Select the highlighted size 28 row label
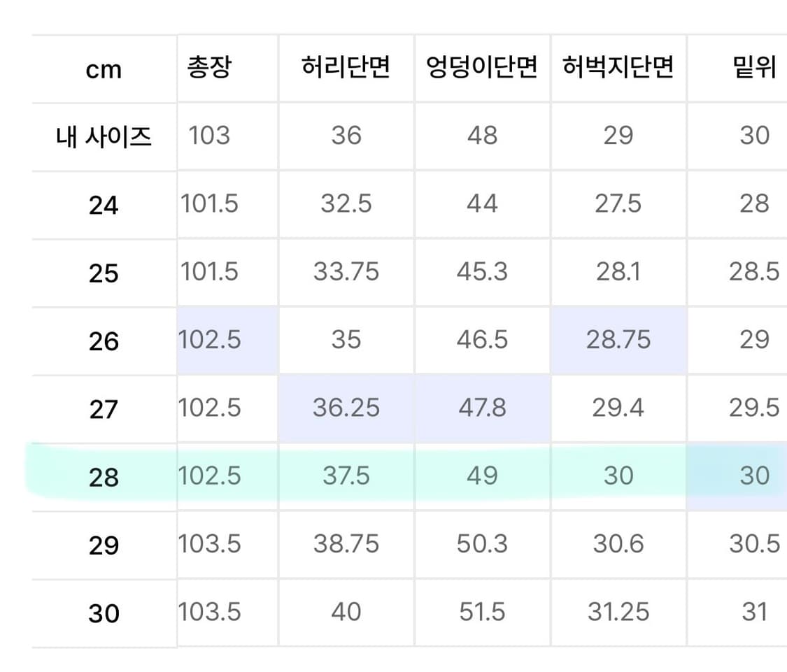787x672 pixels. (x=104, y=477)
